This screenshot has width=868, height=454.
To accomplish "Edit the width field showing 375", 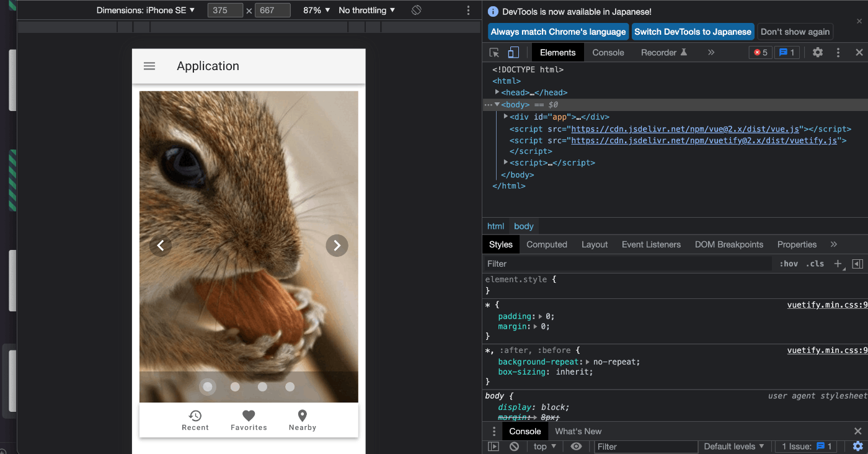I will [x=225, y=10].
